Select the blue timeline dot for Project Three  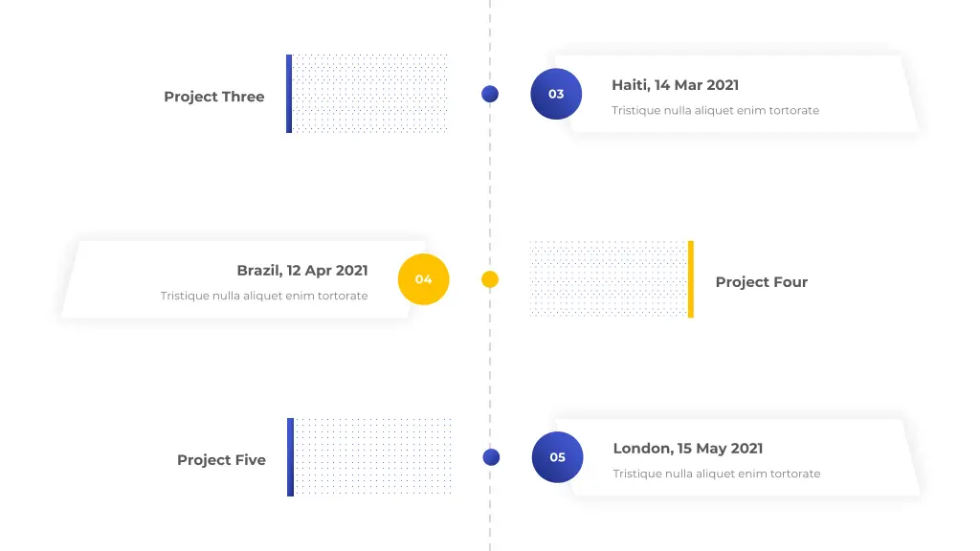coord(490,94)
